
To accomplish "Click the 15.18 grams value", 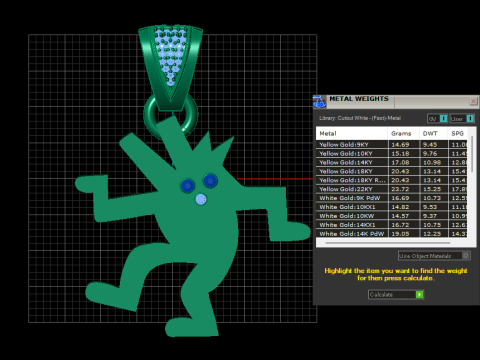I will click(400, 154).
